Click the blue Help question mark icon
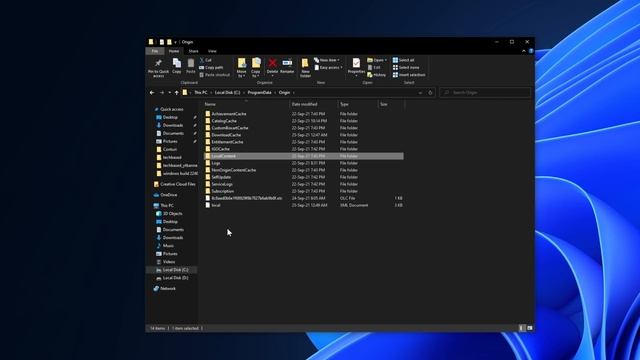 point(531,51)
